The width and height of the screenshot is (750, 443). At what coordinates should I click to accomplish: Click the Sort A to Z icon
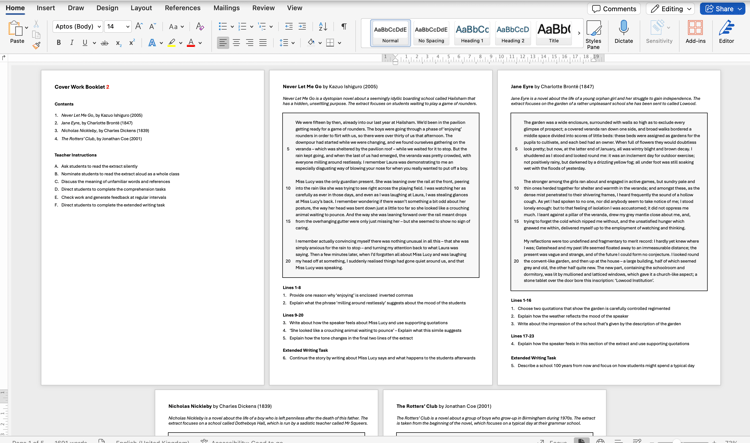[x=323, y=27]
